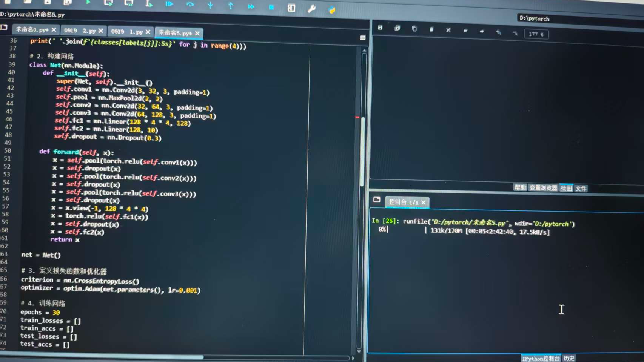Click the 'self.dropout = nn.Dropout(0.3)' line
Image resolution: width=644 pixels, height=362 pixels.
pos(108,137)
